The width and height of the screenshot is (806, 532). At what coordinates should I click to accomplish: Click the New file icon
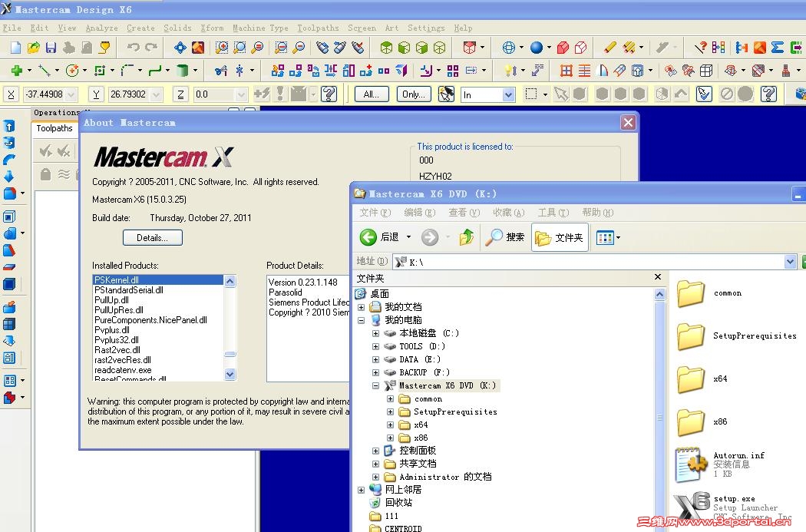[15, 48]
